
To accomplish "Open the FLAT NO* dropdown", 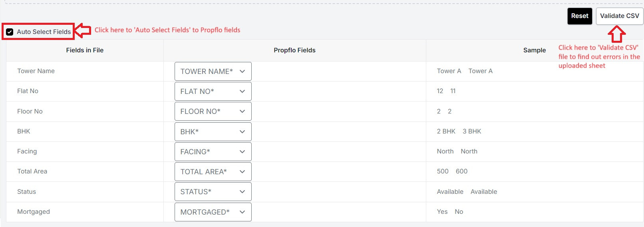I will click(x=213, y=91).
